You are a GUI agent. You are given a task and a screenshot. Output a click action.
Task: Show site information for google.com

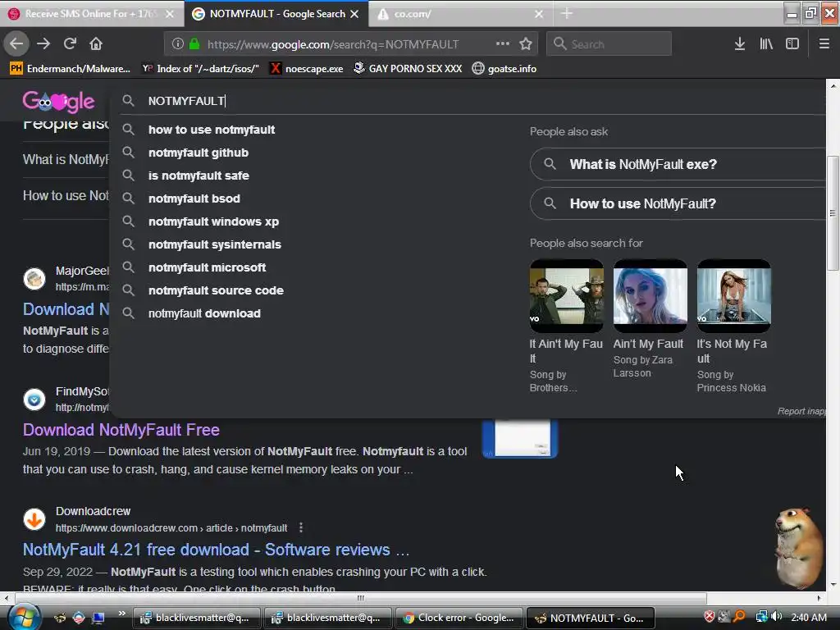[x=178, y=44]
